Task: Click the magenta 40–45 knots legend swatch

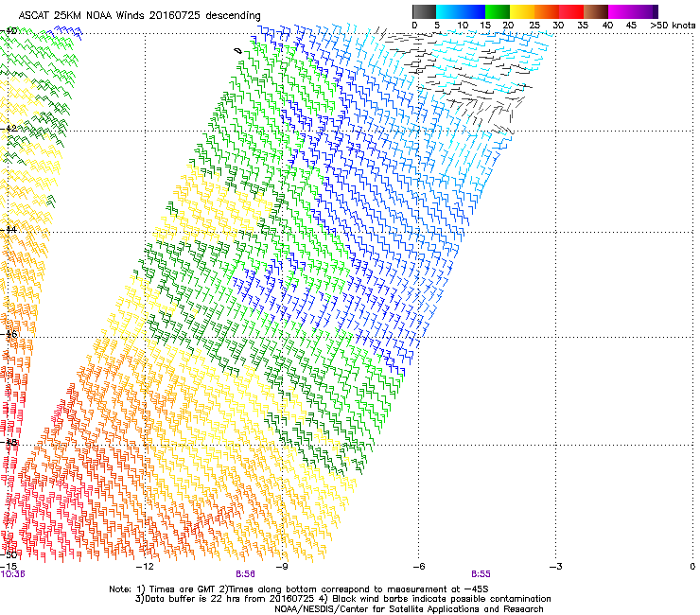Action: 621,11
